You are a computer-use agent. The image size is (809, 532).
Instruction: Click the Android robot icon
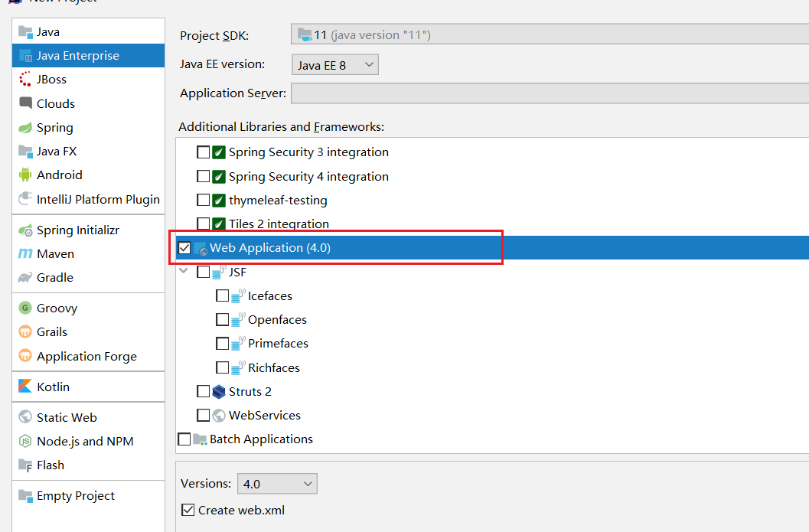[25, 175]
